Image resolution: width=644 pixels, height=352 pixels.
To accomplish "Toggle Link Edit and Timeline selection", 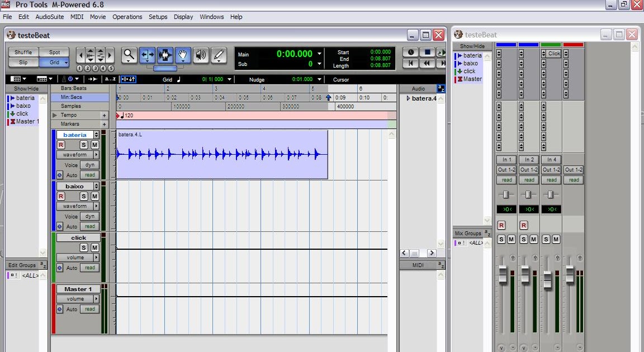I will click(x=129, y=79).
